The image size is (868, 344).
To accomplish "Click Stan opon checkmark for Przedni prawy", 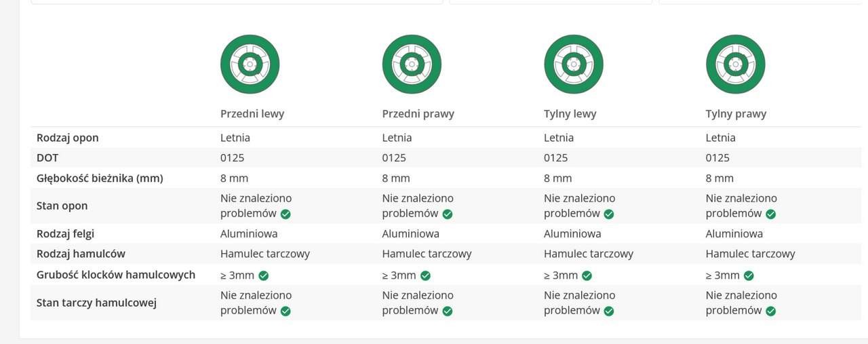I will [x=447, y=214].
